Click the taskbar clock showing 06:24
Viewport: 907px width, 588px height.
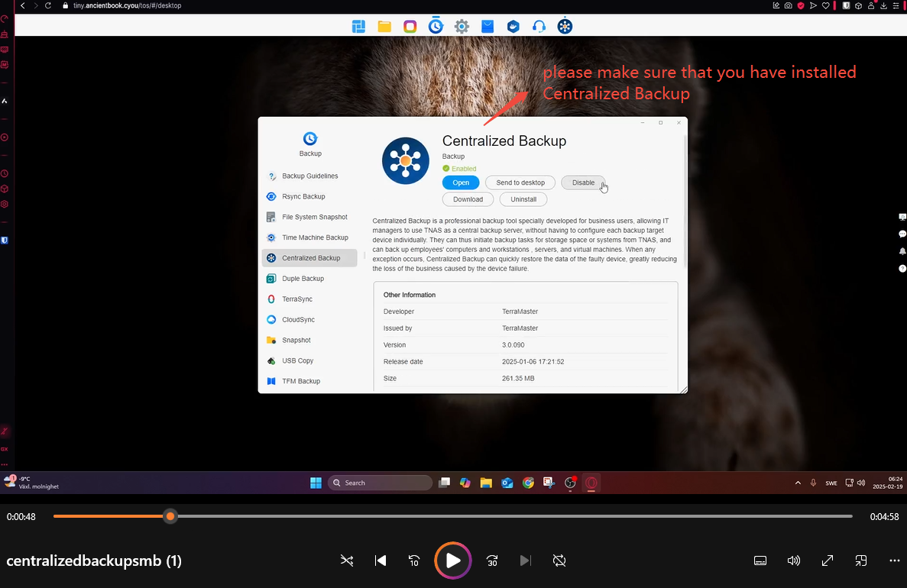(887, 483)
